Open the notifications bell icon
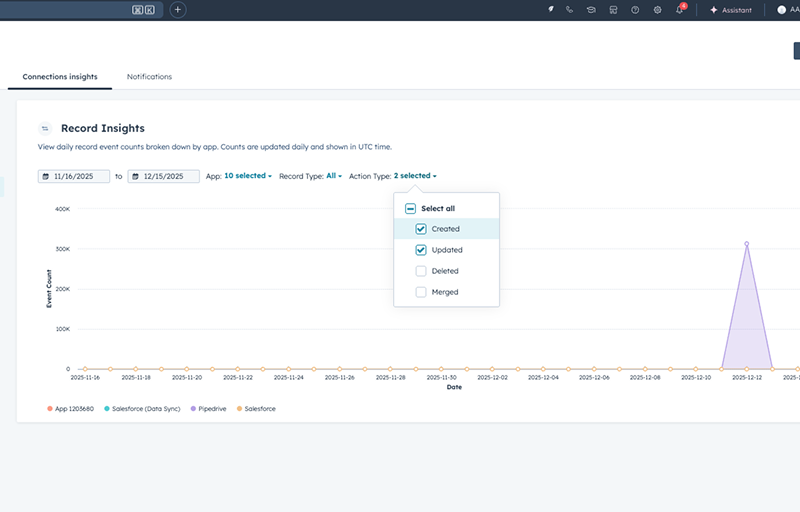This screenshot has height=512, width=800. 680,10
